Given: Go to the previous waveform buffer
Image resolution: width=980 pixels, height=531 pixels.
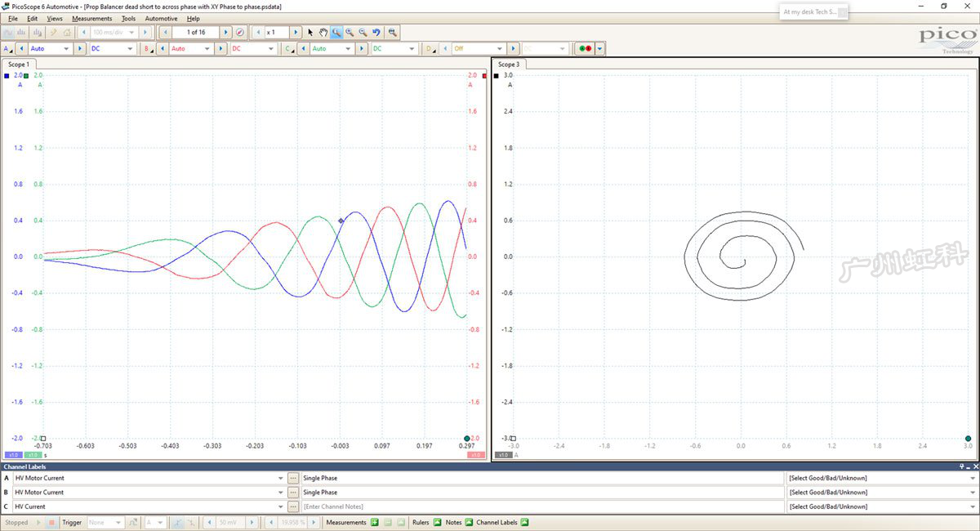Looking at the screenshot, I should pyautogui.click(x=166, y=33).
